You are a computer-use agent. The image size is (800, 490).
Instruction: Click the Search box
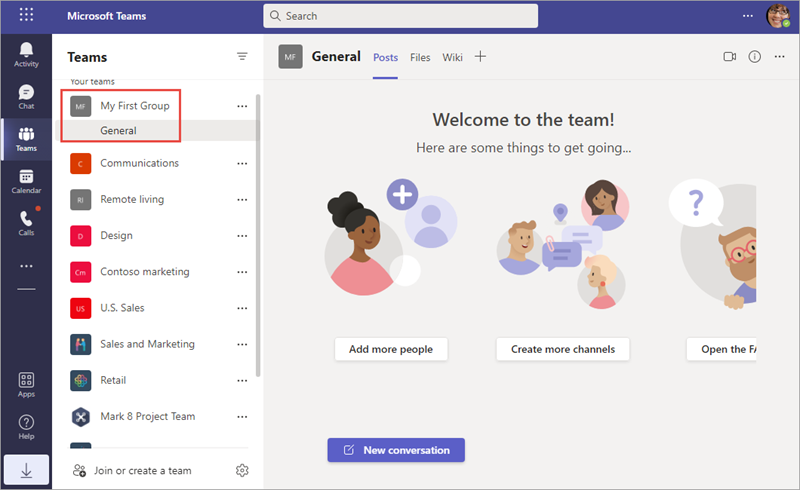(401, 16)
